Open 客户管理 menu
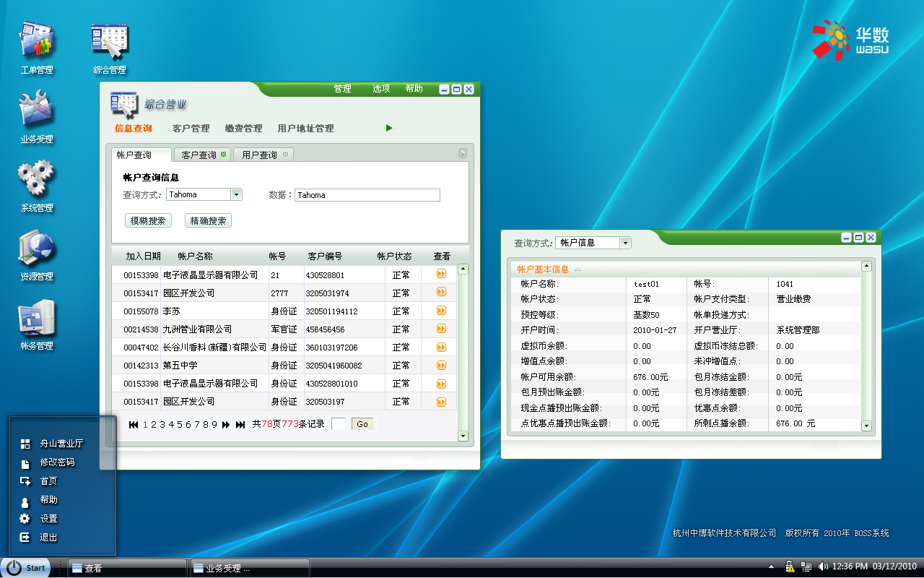 click(191, 129)
